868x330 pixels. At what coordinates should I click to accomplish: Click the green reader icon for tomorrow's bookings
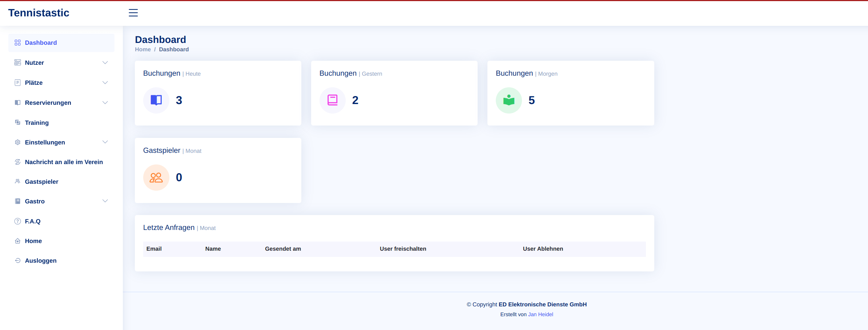[x=509, y=100]
